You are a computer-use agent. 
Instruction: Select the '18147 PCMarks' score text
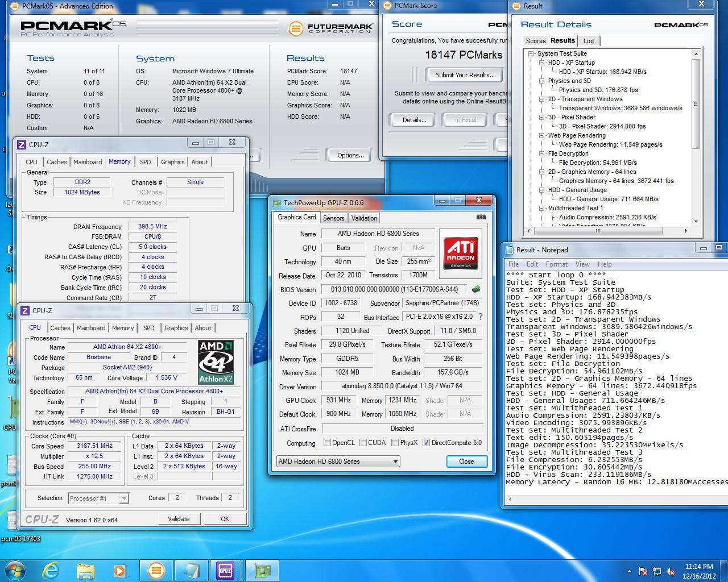pyautogui.click(x=464, y=55)
